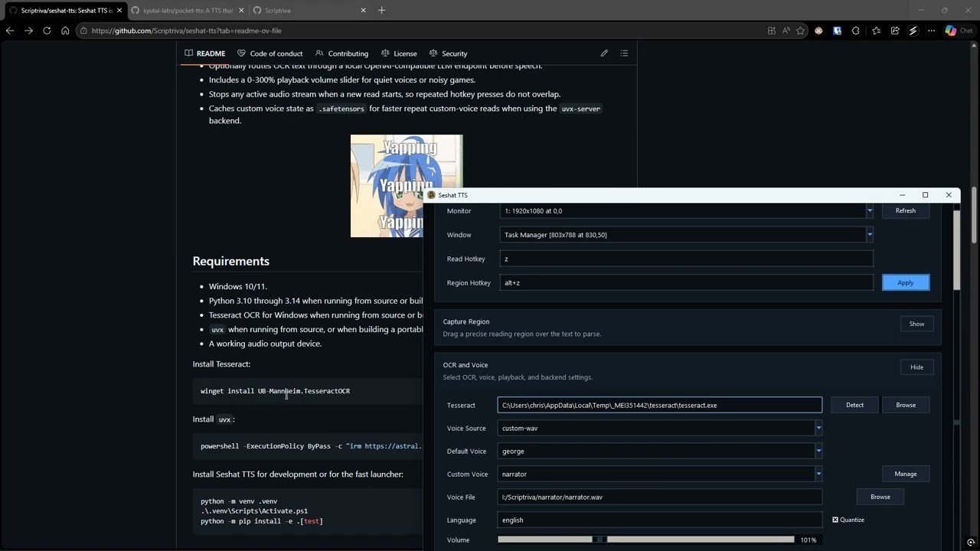Hide the OCR and Voice section
980x551 pixels.
916,367
